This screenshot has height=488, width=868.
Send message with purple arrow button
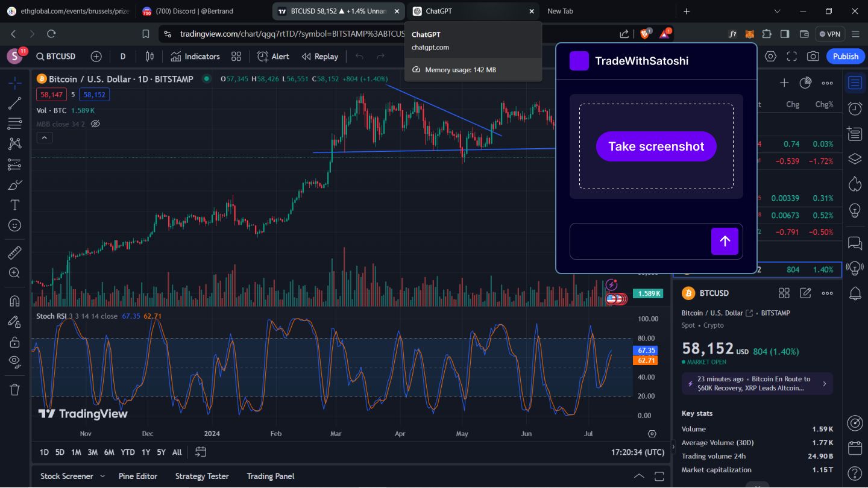pos(725,241)
